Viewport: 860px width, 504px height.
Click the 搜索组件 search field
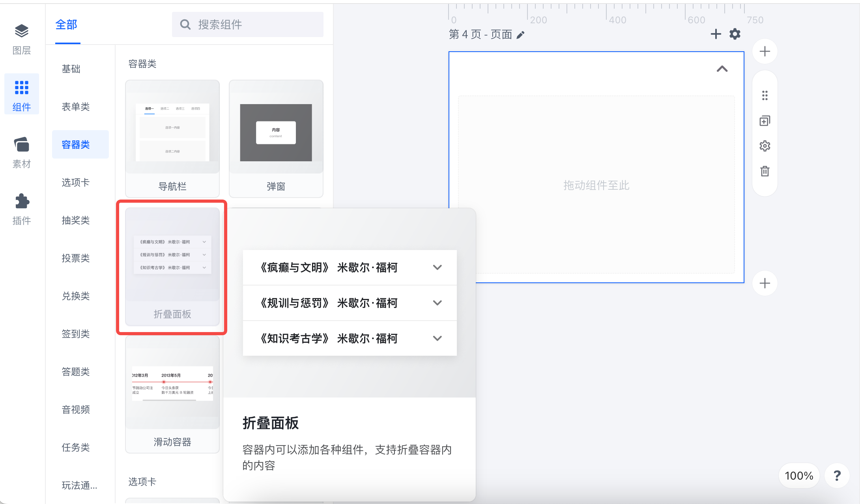(x=248, y=24)
